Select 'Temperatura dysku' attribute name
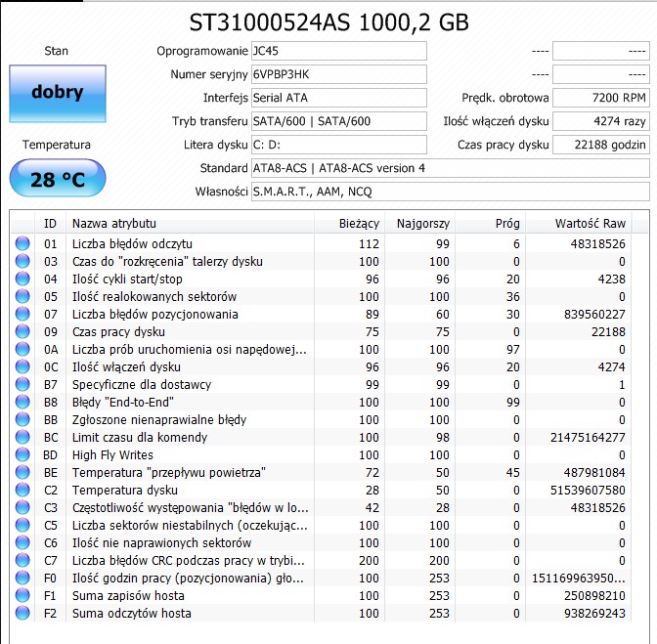The width and height of the screenshot is (657, 644). (x=125, y=490)
